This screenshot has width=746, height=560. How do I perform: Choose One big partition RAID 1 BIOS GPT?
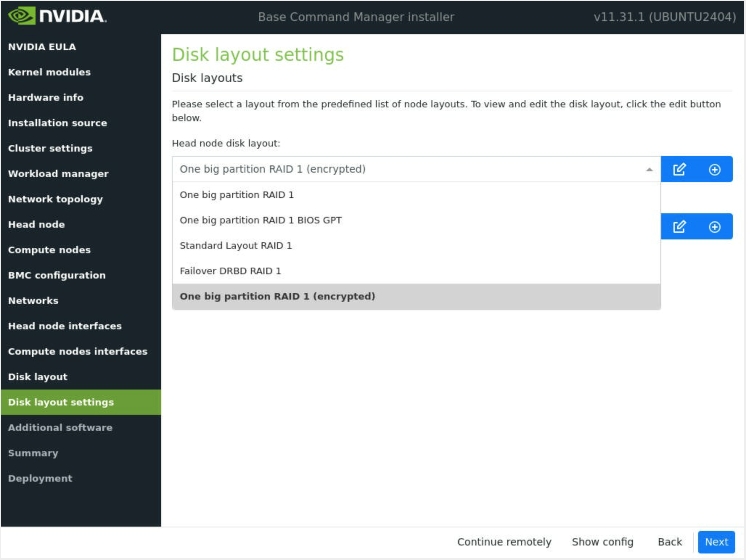(261, 220)
